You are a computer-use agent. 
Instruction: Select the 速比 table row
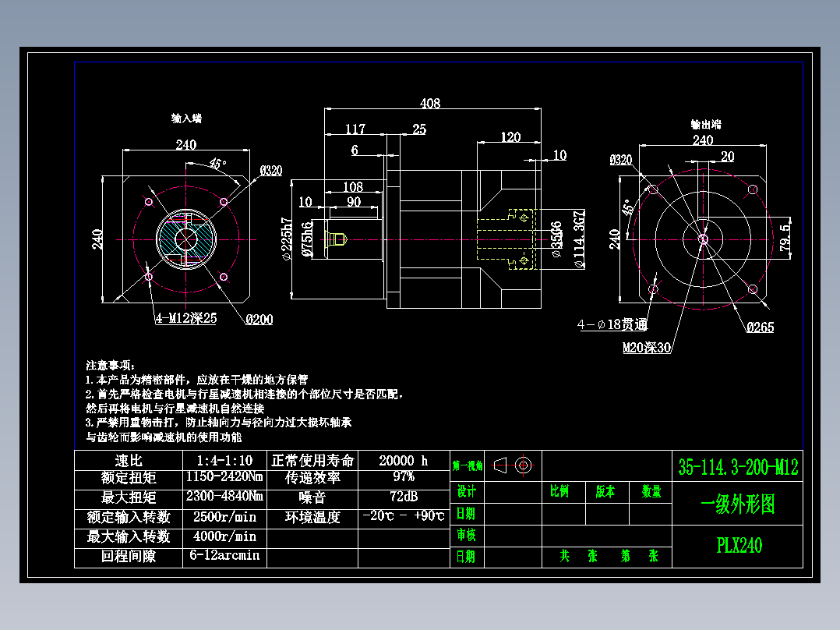[129, 461]
